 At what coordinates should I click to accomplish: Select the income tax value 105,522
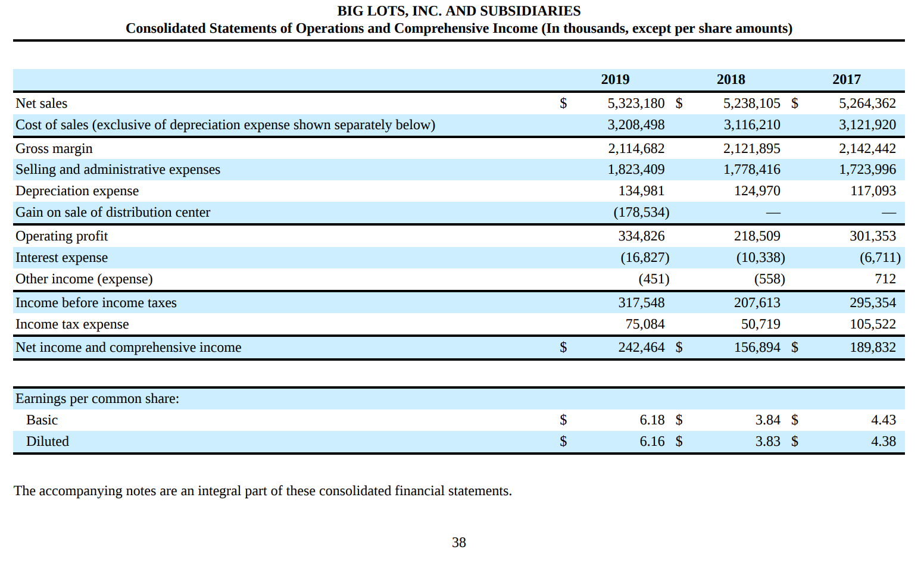pyautogui.click(x=872, y=324)
